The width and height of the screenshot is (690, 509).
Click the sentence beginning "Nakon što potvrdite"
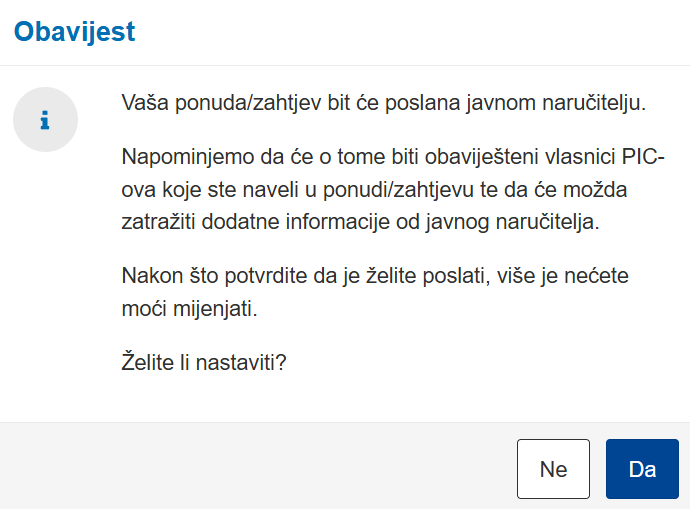tap(375, 292)
